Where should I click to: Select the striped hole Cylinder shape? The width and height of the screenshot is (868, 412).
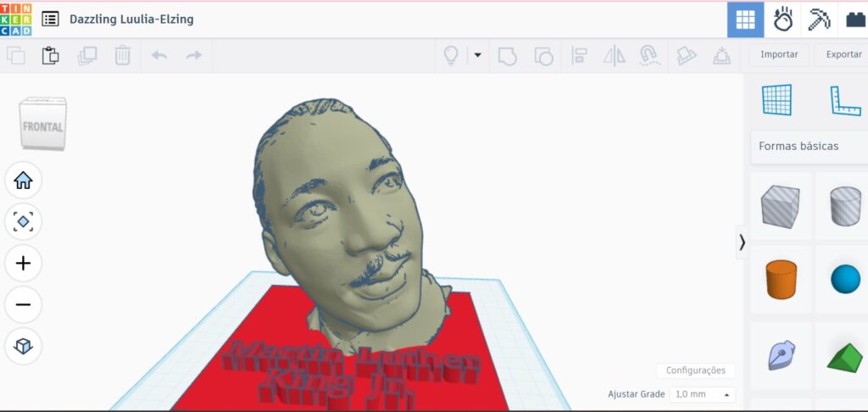coord(845,206)
